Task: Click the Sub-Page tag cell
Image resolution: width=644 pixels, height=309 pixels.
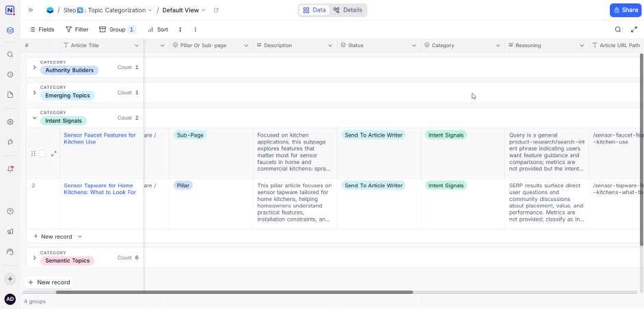Action: click(x=190, y=135)
